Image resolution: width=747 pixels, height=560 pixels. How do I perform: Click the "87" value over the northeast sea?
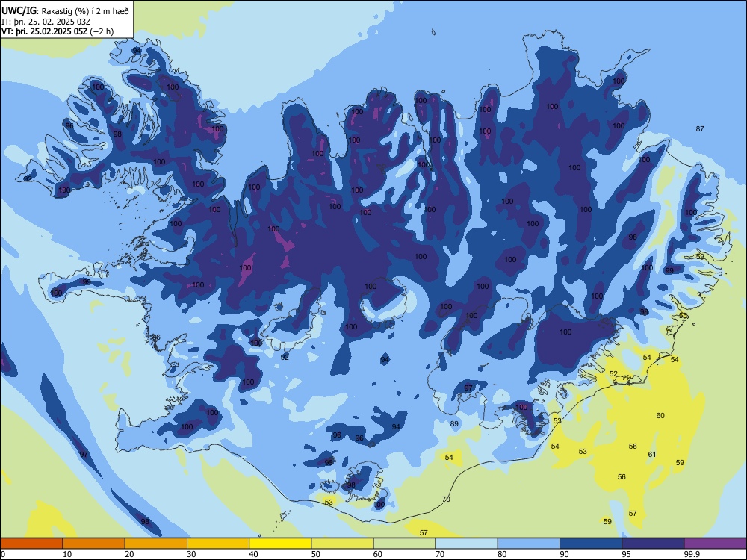(x=700, y=128)
